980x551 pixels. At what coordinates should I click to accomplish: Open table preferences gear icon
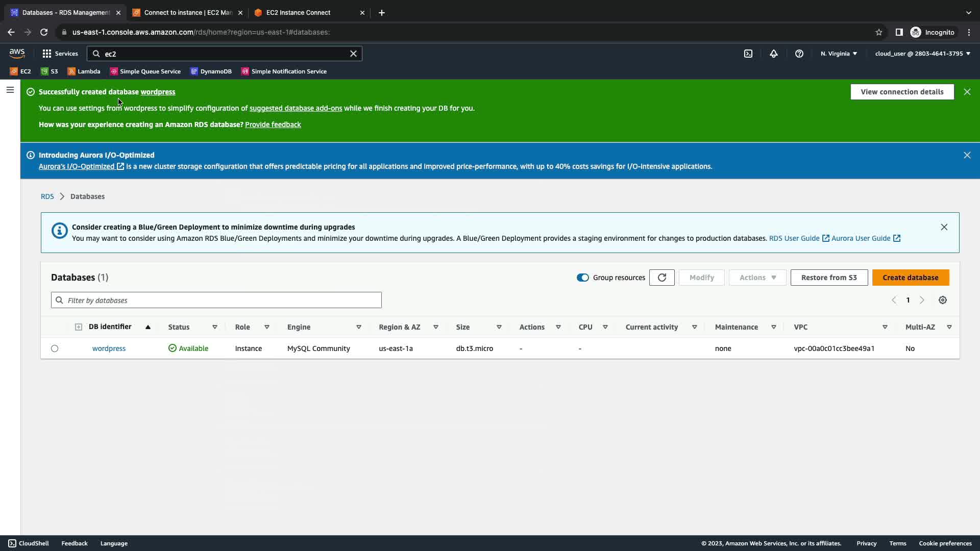(943, 300)
